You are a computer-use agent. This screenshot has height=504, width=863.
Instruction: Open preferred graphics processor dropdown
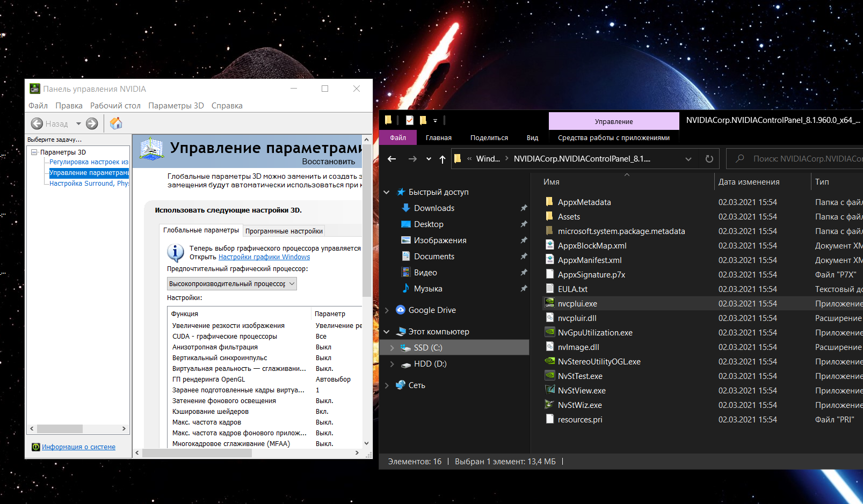pos(232,283)
